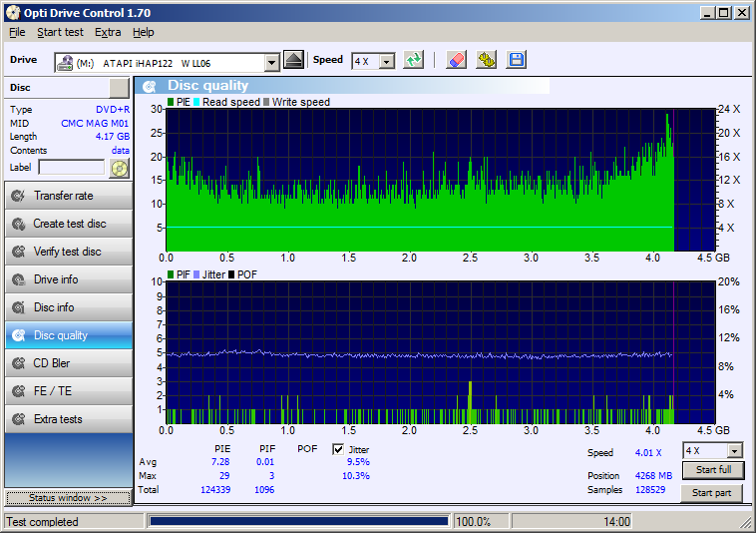Screen dimensions: 756x533
Task: Click the eject drive icon
Action: click(293, 60)
